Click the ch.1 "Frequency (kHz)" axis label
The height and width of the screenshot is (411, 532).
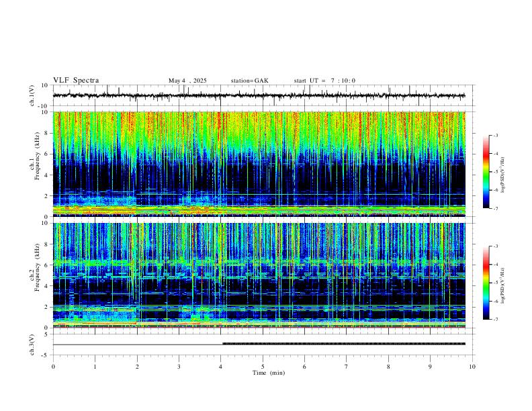coord(37,156)
